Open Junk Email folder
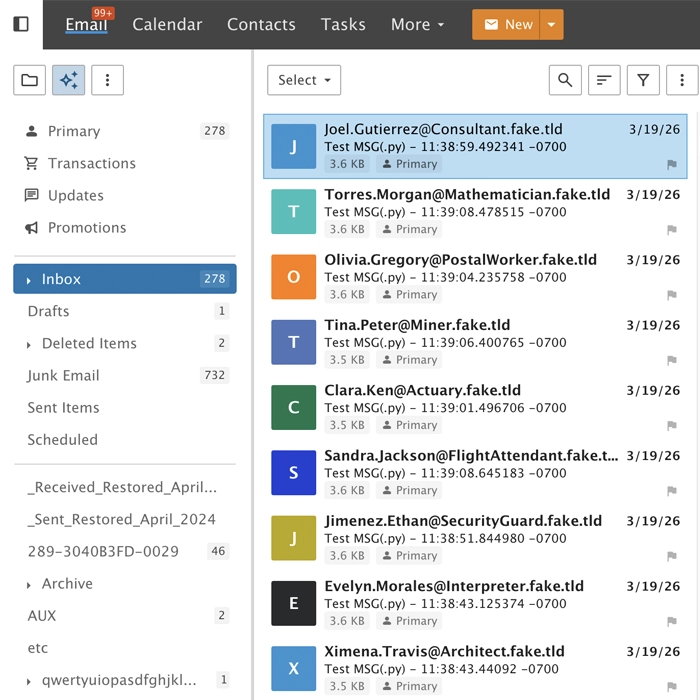The image size is (700, 700). coord(125,375)
